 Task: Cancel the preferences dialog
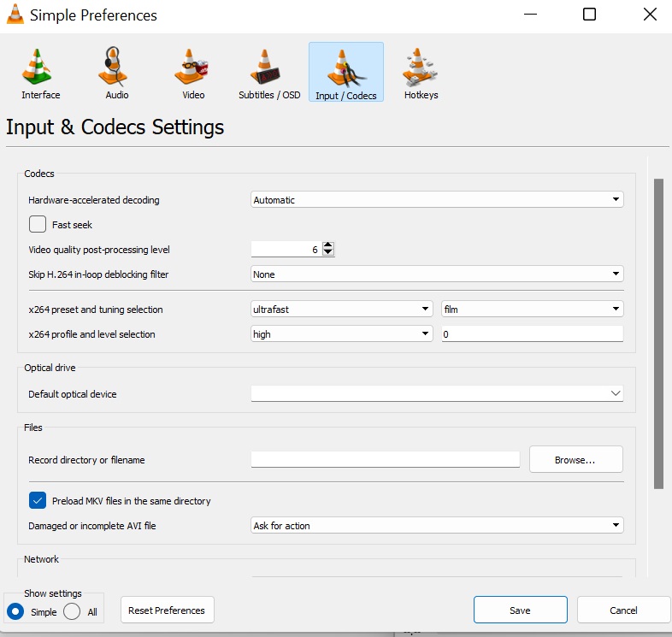pyautogui.click(x=623, y=610)
